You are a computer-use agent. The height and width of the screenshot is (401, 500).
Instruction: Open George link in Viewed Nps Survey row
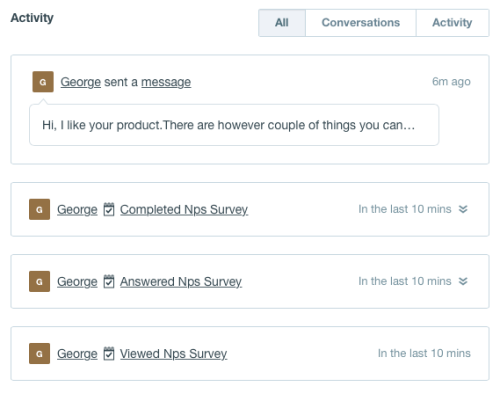click(77, 354)
